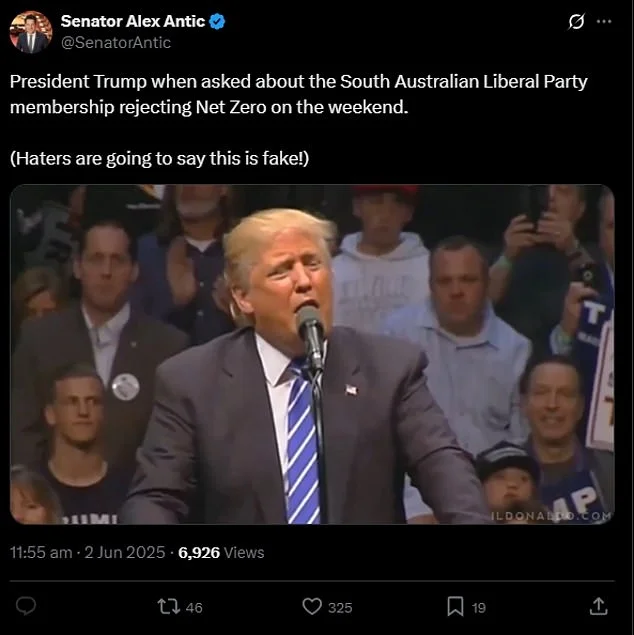Click the Grok slashed-circle icon
The image size is (634, 635).
(x=576, y=21)
